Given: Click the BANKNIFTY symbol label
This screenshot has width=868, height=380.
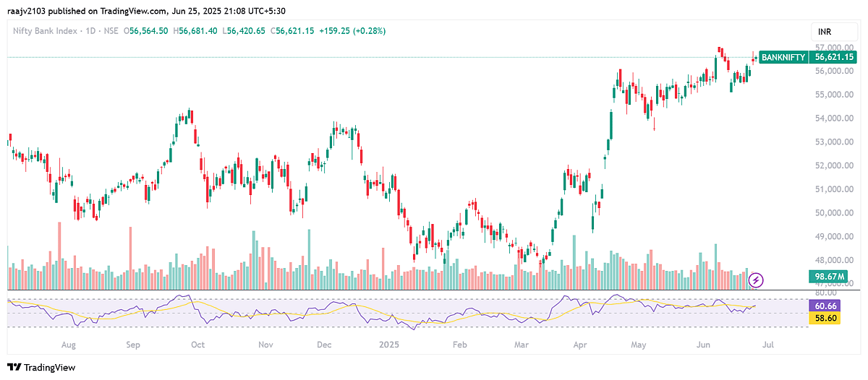Looking at the screenshot, I should [x=783, y=56].
